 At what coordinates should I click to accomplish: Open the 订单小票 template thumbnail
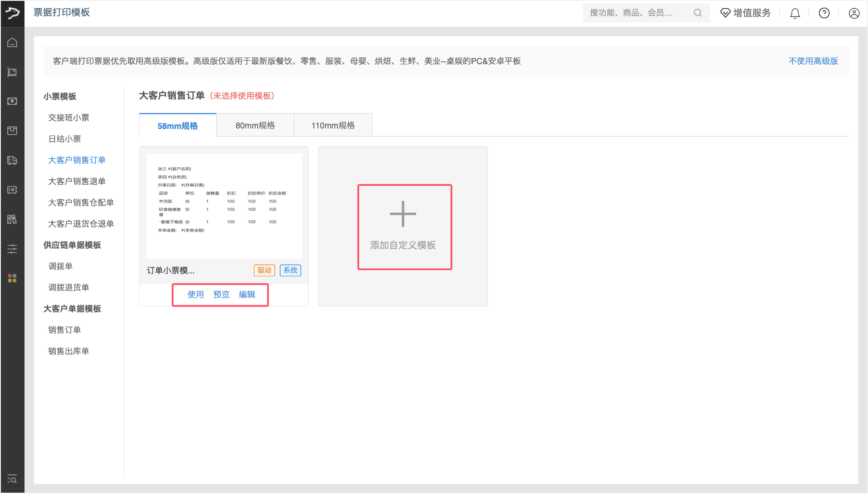coord(224,205)
